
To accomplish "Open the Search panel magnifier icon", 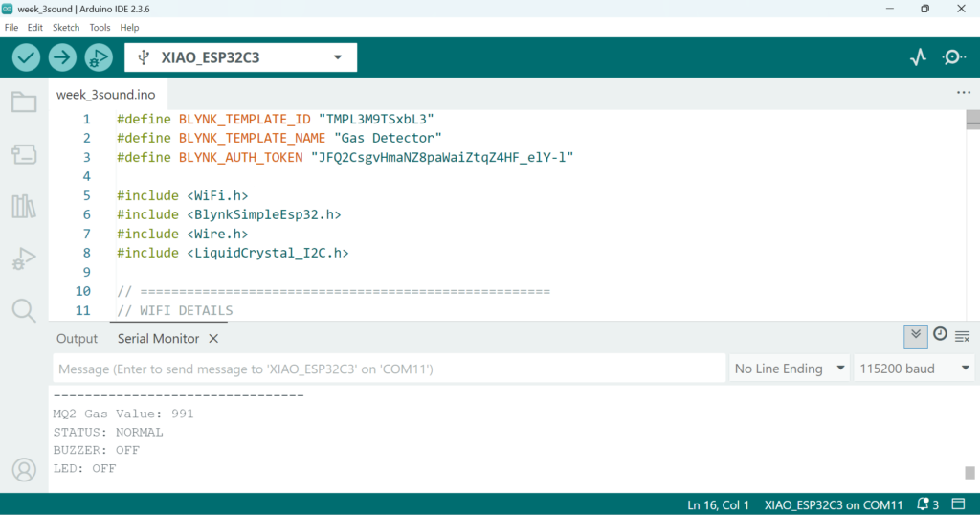I will [x=24, y=310].
